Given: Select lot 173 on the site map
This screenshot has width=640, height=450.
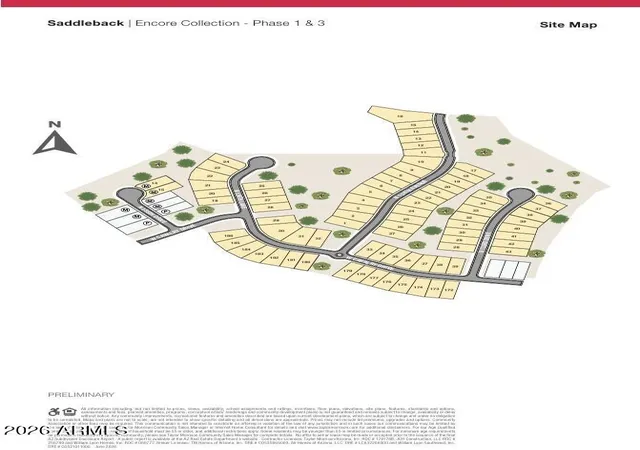Looking at the screenshot, I should 435,289.
